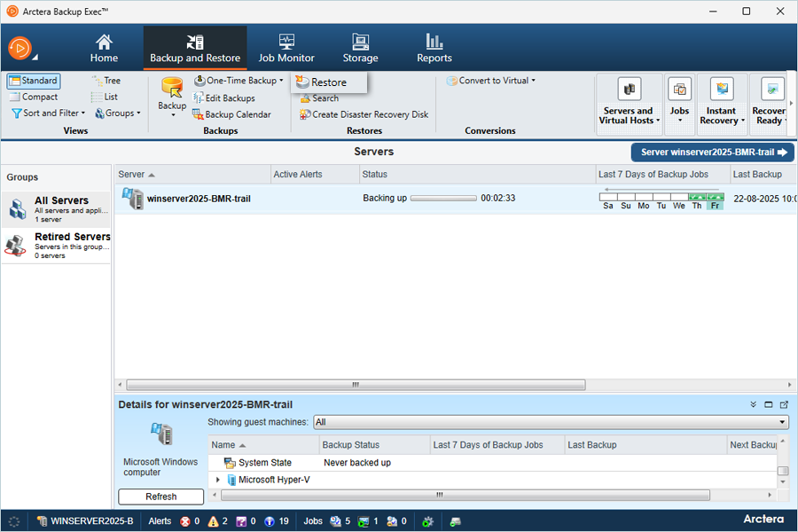This screenshot has width=798, height=532.
Task: Open the Showing guest machines dropdown
Action: [x=552, y=422]
